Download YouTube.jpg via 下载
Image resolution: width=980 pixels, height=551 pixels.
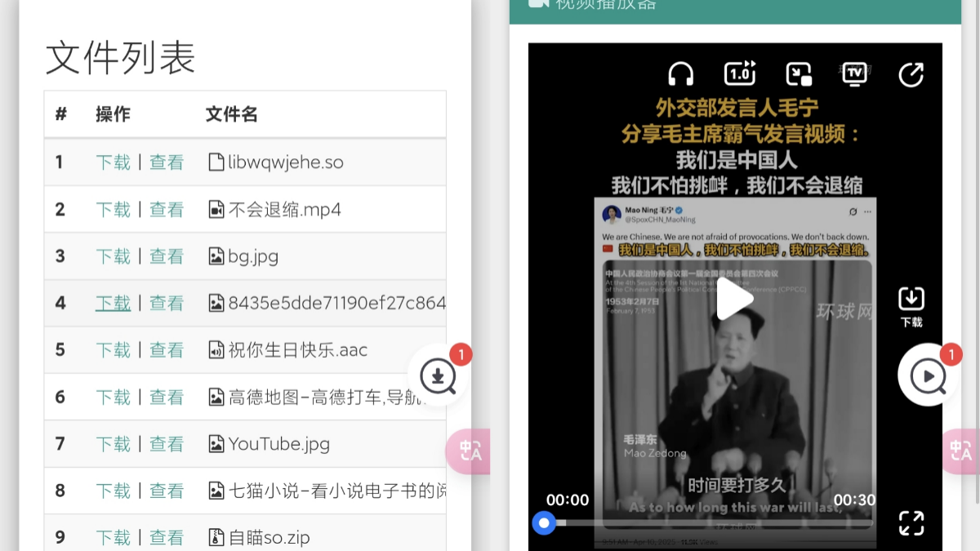pos(113,444)
